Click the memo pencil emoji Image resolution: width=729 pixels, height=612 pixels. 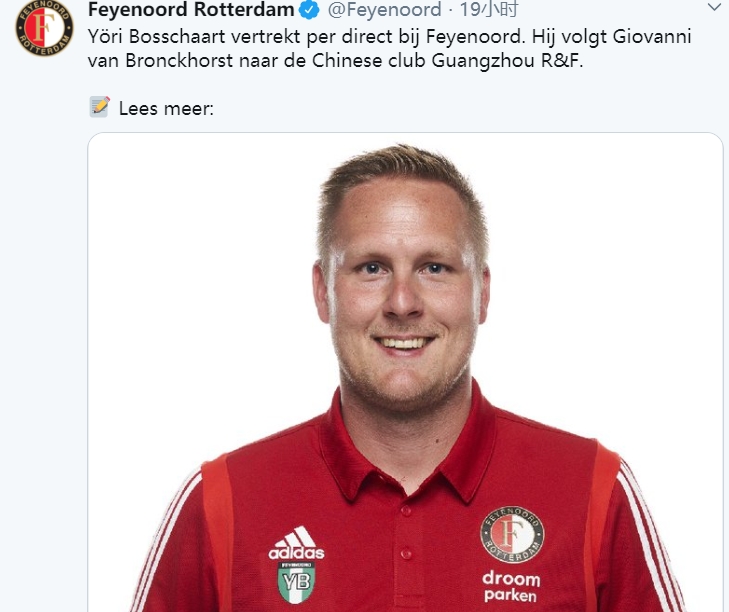click(x=99, y=107)
